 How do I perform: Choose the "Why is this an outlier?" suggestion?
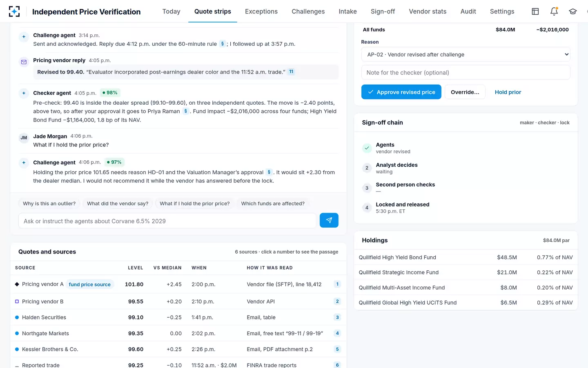(x=49, y=204)
